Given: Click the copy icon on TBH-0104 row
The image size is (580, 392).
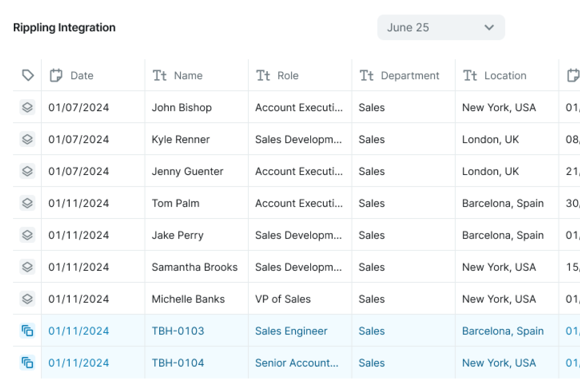Looking at the screenshot, I should tap(27, 363).
